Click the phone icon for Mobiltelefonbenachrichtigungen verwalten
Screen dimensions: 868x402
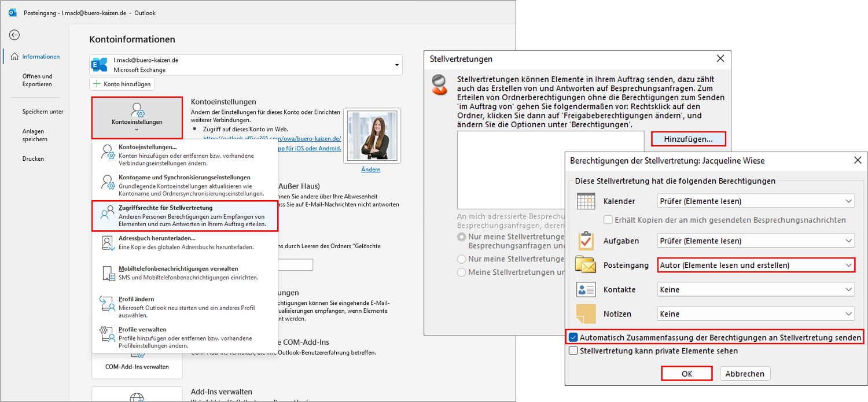tap(108, 273)
